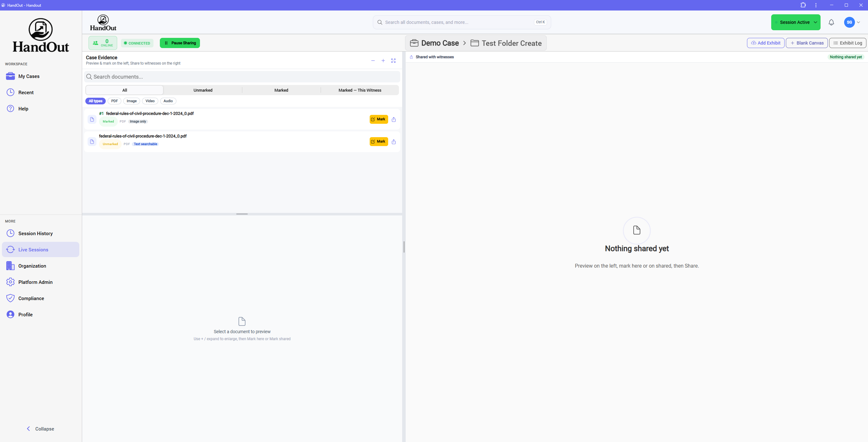868x442 pixels.
Task: Expand Case Evidence panel to fullscreen
Action: click(393, 60)
